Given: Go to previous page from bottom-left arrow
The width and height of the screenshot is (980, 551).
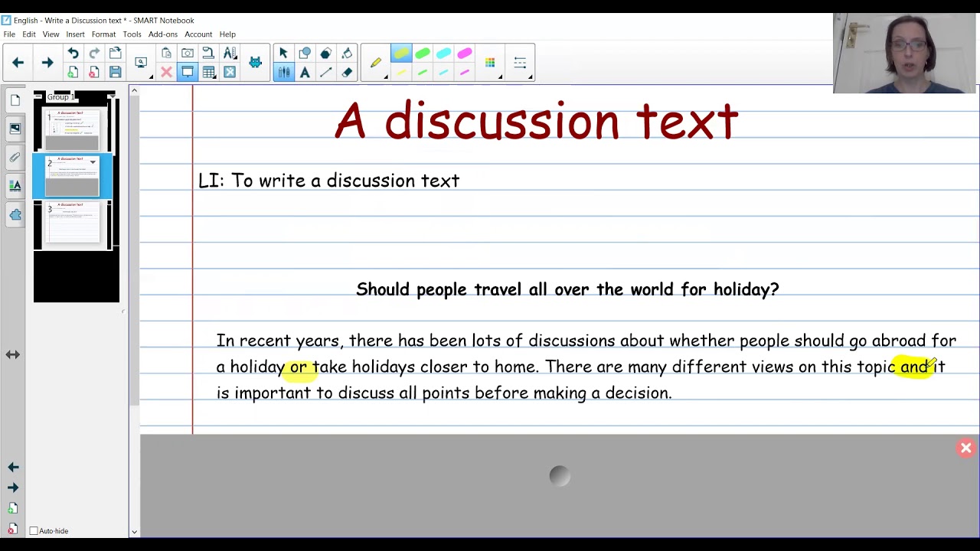Looking at the screenshot, I should [x=13, y=467].
